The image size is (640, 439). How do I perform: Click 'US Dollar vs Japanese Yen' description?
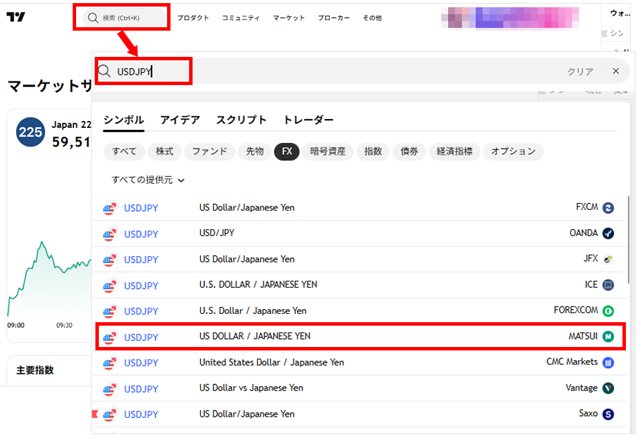coord(251,388)
